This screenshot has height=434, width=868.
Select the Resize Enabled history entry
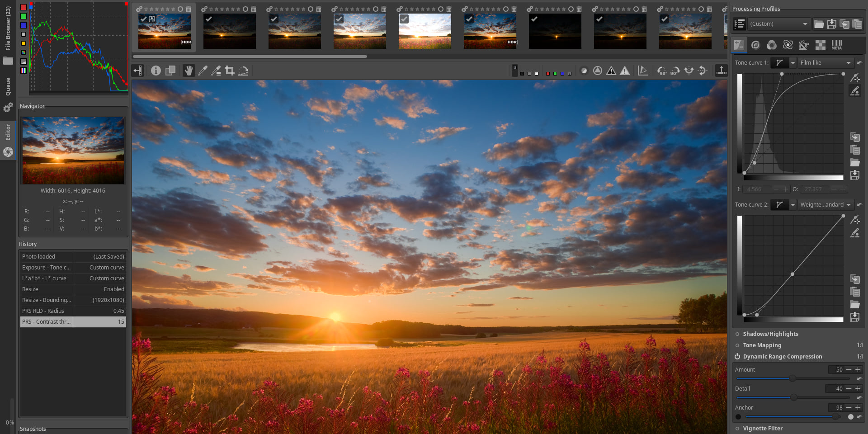click(73, 289)
